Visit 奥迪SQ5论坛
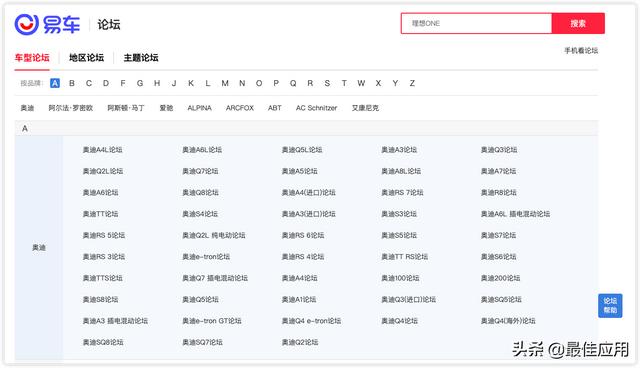The height and width of the screenshot is (368, 640). tap(501, 299)
